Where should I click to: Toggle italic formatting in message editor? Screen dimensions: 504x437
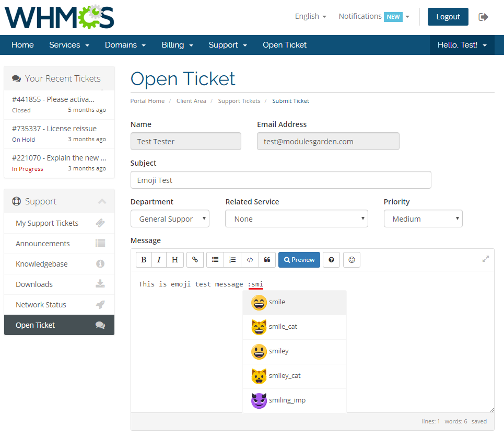pyautogui.click(x=159, y=260)
